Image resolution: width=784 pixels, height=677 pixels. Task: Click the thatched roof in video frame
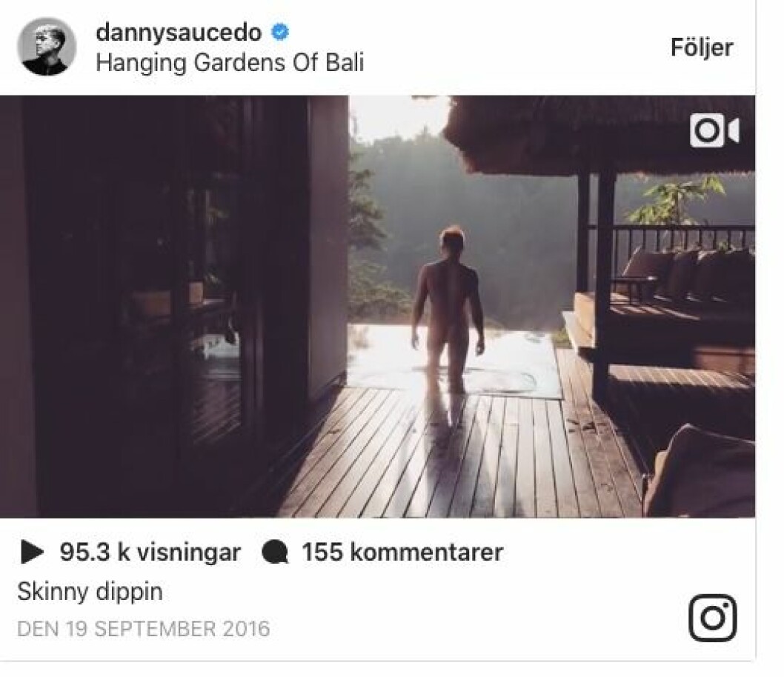click(x=600, y=135)
